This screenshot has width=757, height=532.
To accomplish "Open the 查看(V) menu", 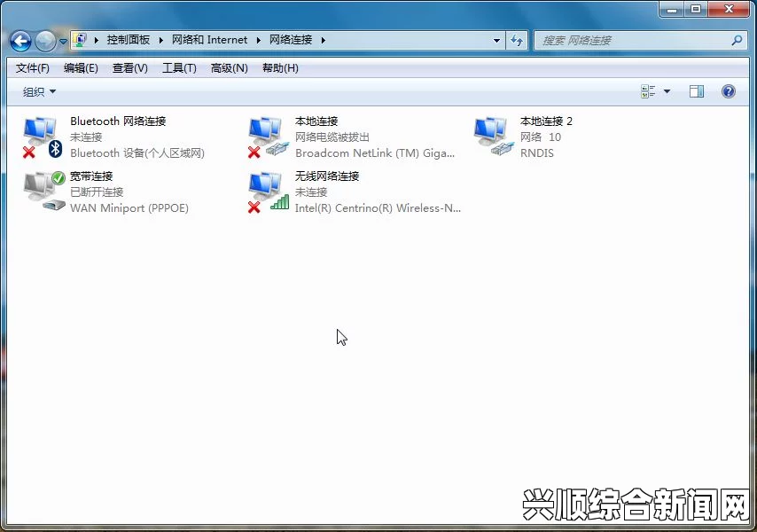I will [x=130, y=68].
